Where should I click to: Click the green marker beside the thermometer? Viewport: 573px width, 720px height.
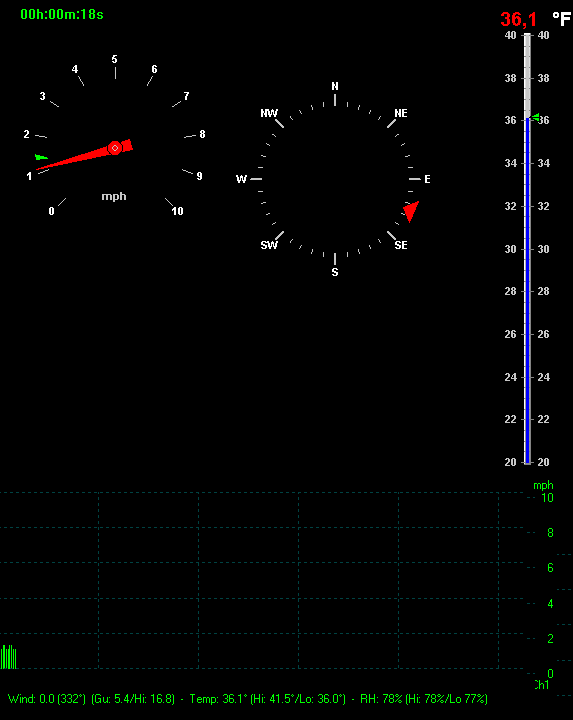pos(536,118)
